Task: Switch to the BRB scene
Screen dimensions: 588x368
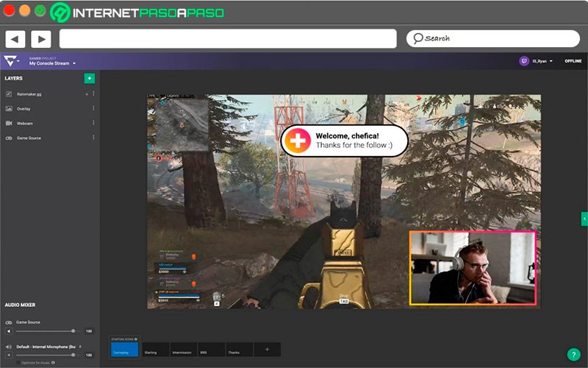Action: 212,349
